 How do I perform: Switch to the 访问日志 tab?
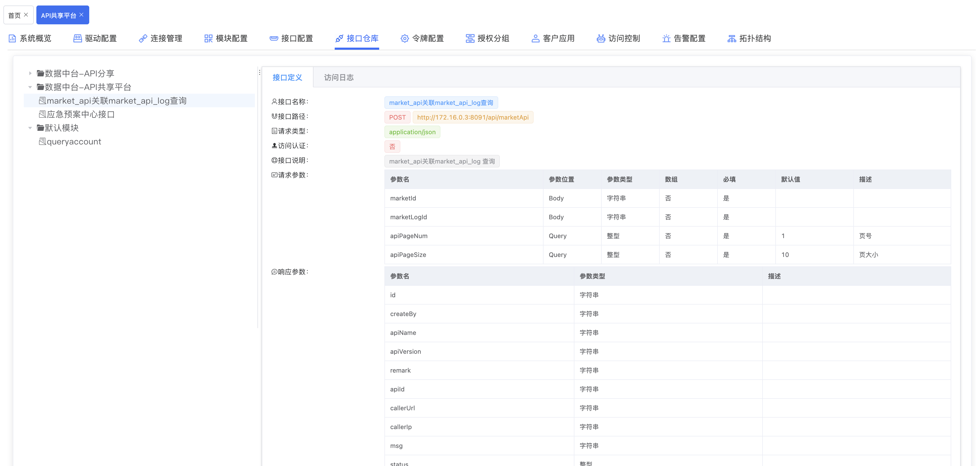[x=339, y=78]
